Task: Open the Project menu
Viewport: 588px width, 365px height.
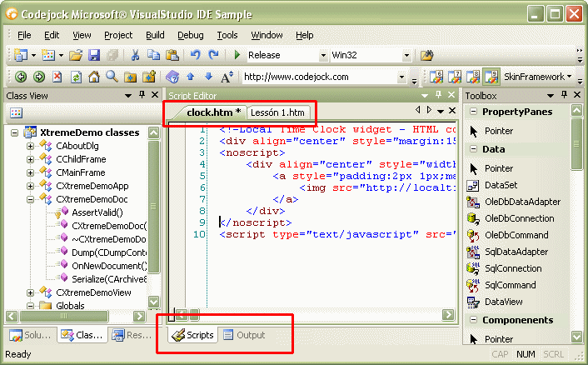Action: click(x=118, y=35)
